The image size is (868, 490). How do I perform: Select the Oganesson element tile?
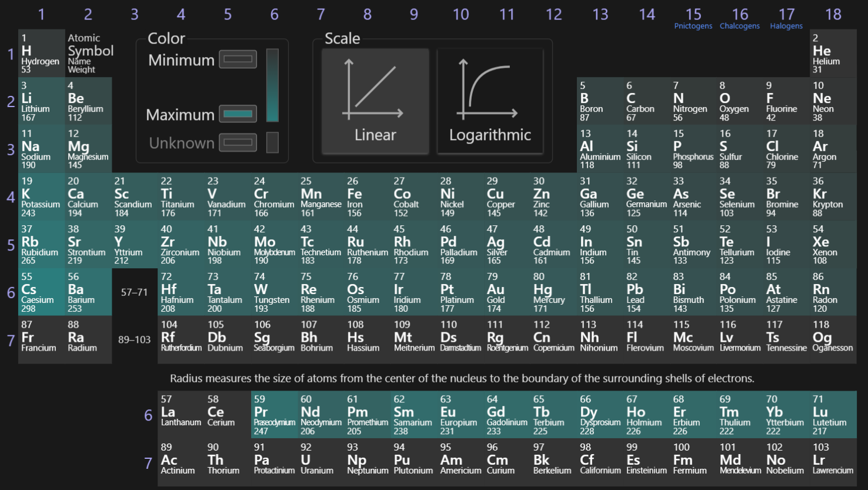click(x=833, y=340)
